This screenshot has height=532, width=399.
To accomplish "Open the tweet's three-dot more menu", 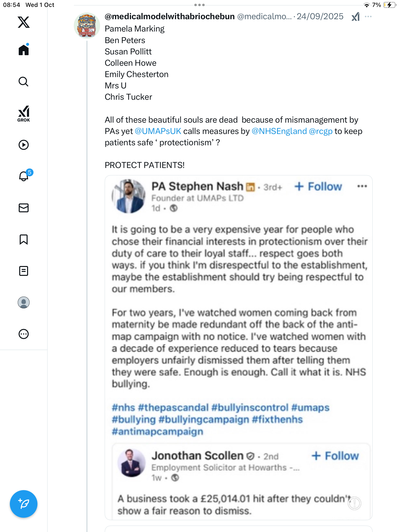I will click(368, 17).
